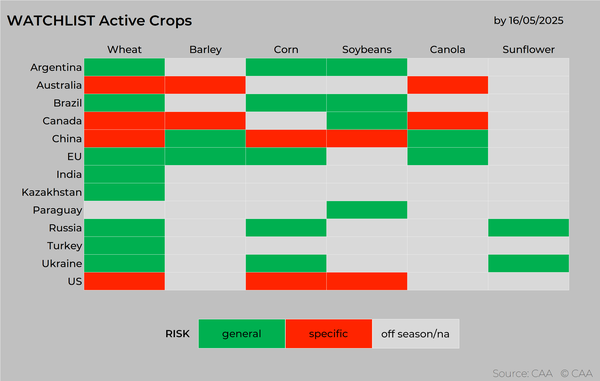600x381 pixels.
Task: Click the red US Corn cell
Action: (x=286, y=281)
